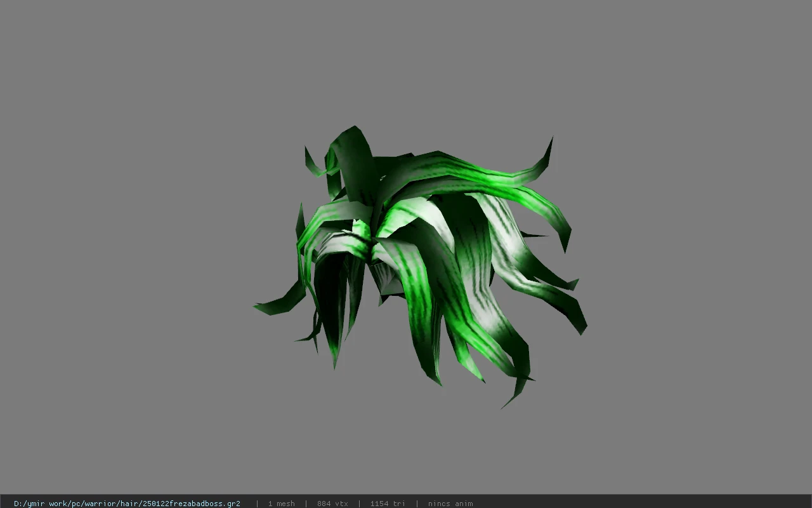
Task: Click the "1 mesh" status entry
Action: [x=281, y=504]
